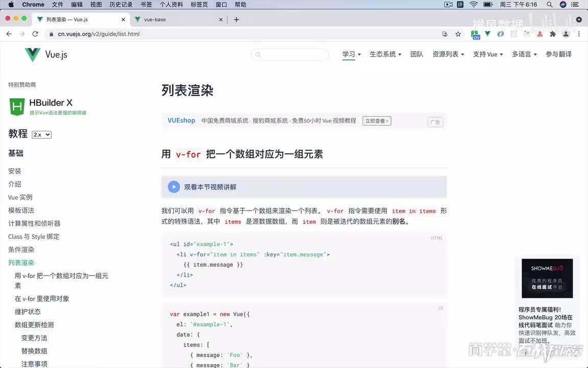Screen dimensions: 588x368
Task: Click the 立即查看 button
Action: coord(377,121)
